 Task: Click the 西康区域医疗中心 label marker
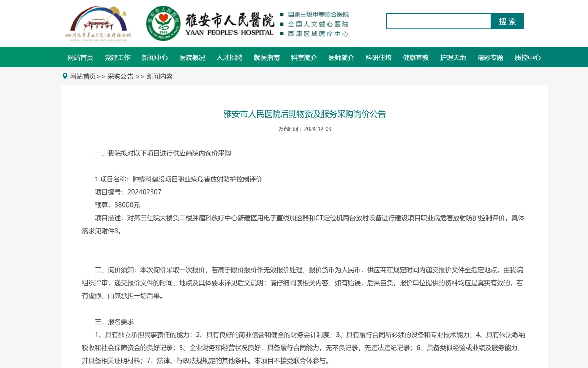point(282,34)
